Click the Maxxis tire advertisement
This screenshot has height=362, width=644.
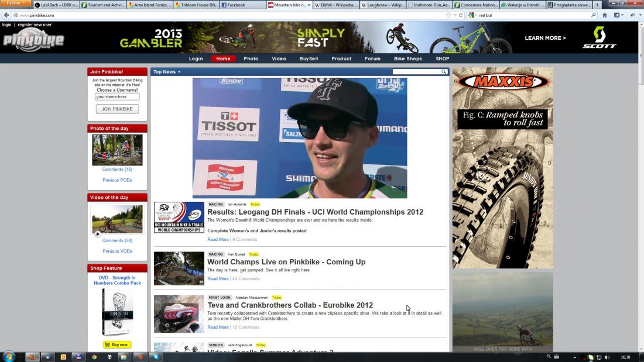click(x=503, y=168)
